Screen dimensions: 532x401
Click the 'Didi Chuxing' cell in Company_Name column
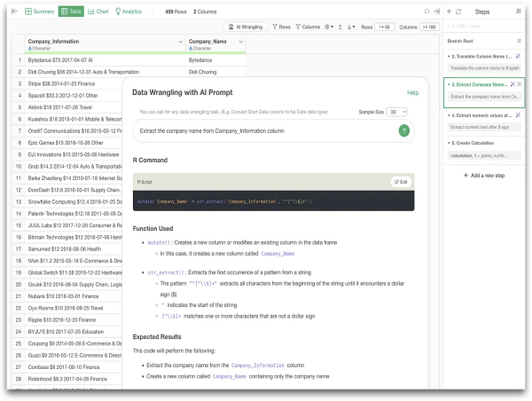pos(215,72)
